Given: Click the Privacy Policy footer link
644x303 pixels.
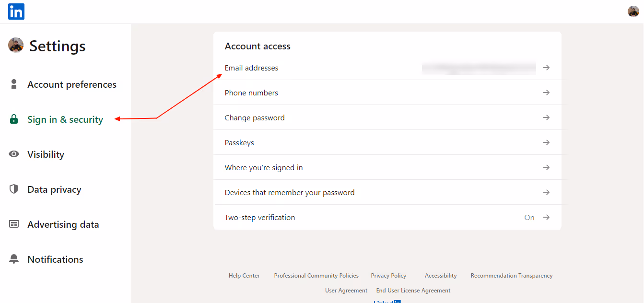Looking at the screenshot, I should click(388, 275).
